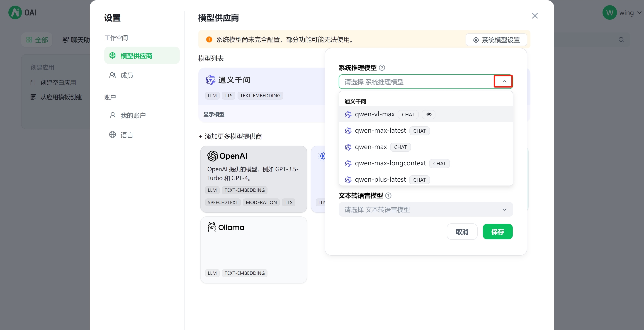Expand 显示模型 under 通义千问

(x=214, y=114)
